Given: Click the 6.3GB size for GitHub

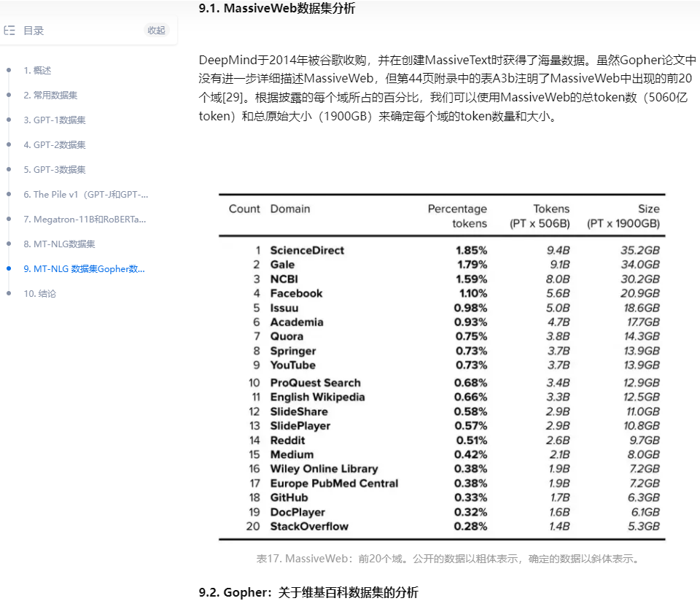Looking at the screenshot, I should click(644, 497).
